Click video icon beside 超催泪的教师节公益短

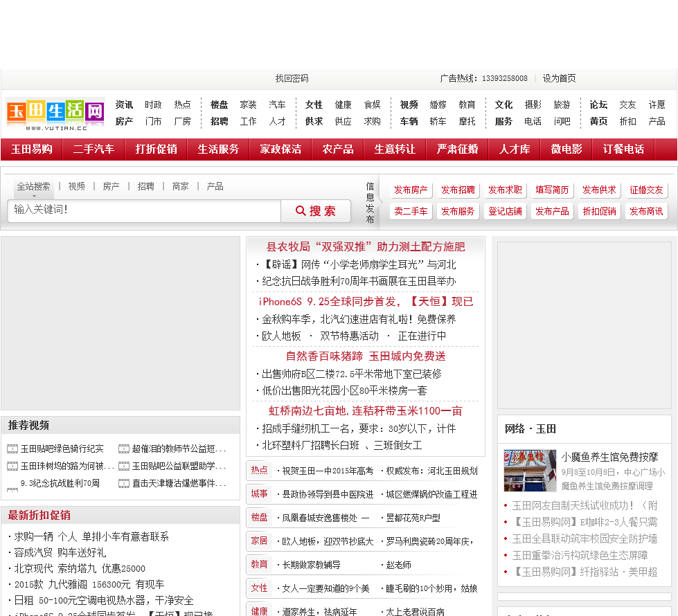click(x=124, y=449)
